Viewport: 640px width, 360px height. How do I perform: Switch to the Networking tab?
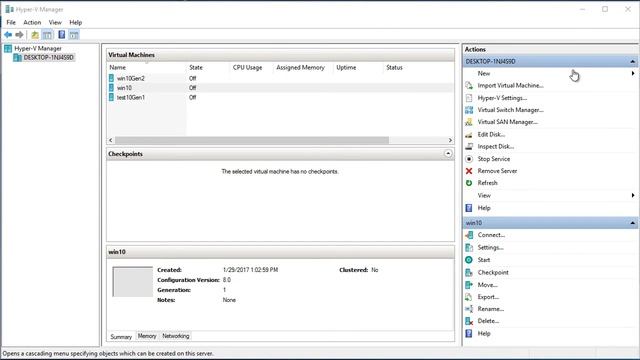click(x=176, y=336)
